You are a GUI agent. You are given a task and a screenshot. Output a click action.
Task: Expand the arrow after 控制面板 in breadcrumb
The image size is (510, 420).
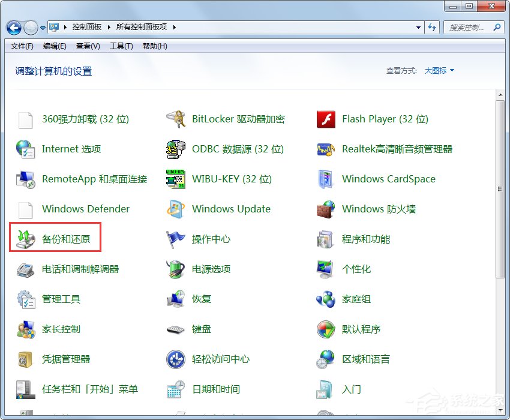(x=109, y=28)
